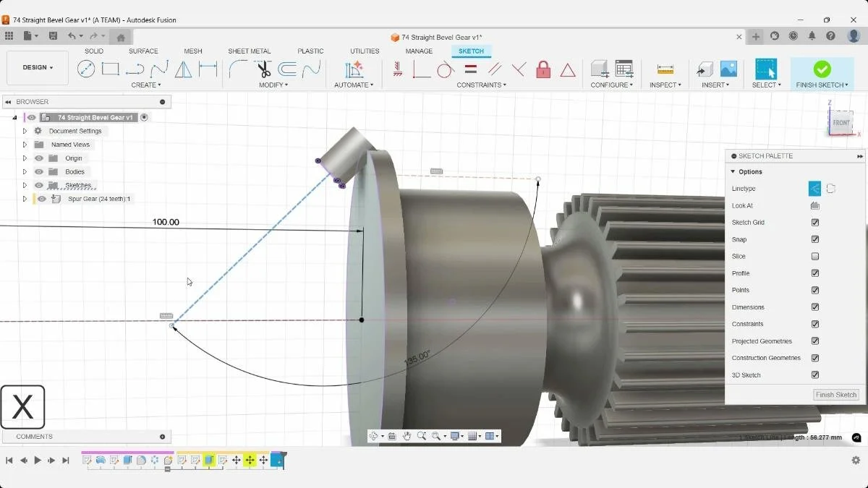Click the Look At icon in Sketch Palette

point(815,206)
